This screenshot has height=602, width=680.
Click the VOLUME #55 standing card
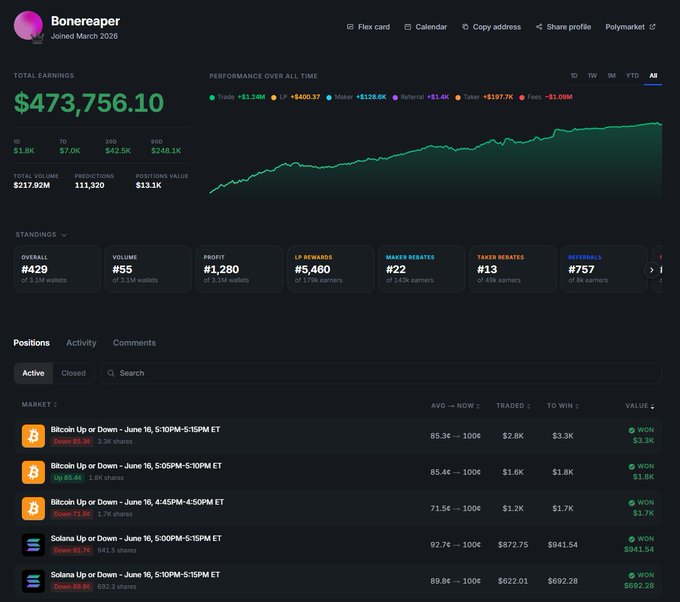pos(148,269)
